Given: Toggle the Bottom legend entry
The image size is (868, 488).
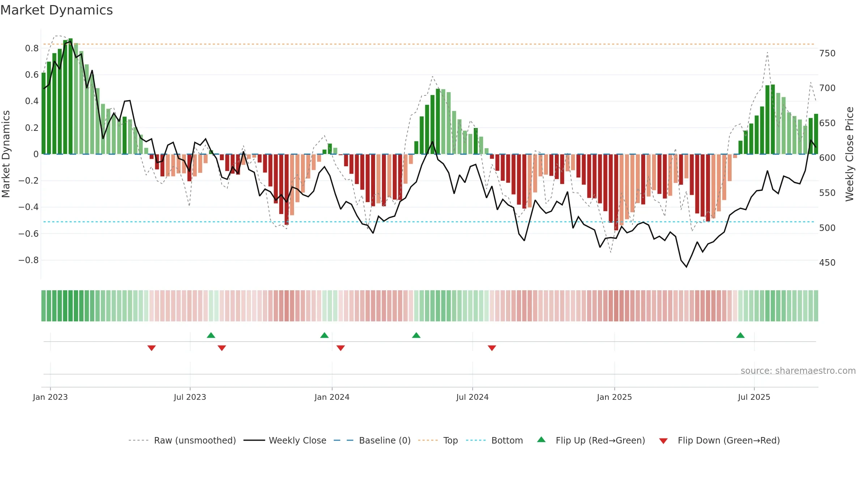Looking at the screenshot, I should [x=494, y=440].
